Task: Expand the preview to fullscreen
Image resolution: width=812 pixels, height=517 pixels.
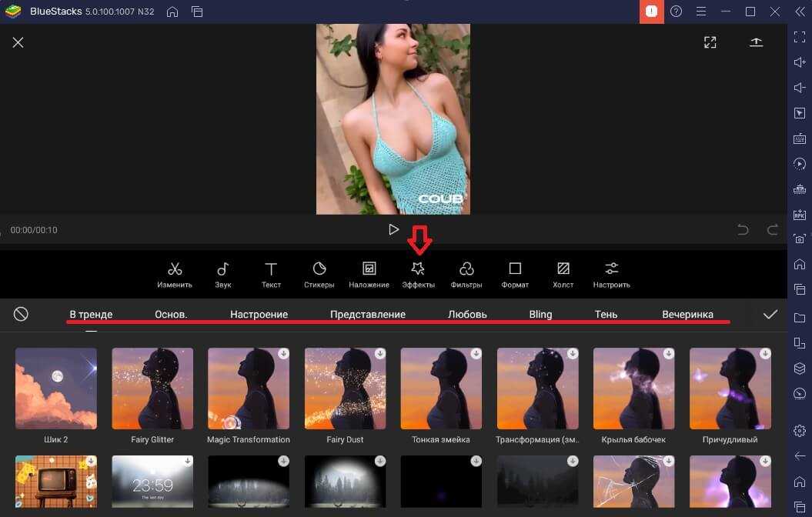Action: tap(710, 42)
